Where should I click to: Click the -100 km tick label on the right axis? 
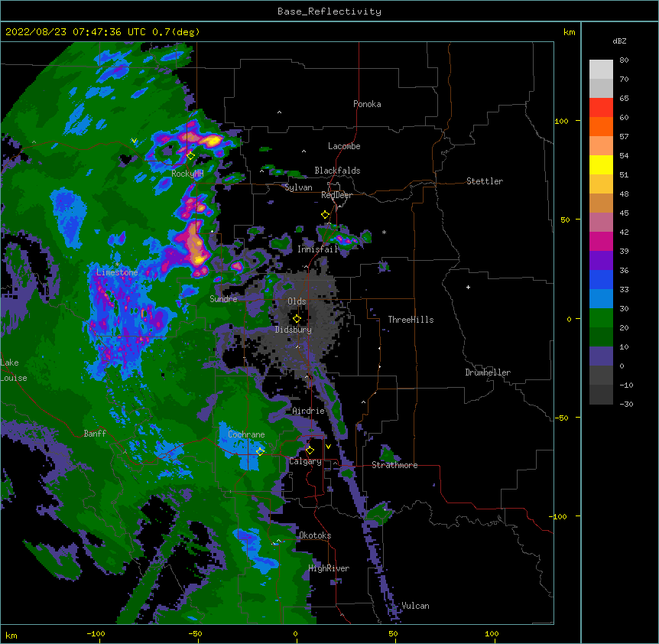coord(559,516)
